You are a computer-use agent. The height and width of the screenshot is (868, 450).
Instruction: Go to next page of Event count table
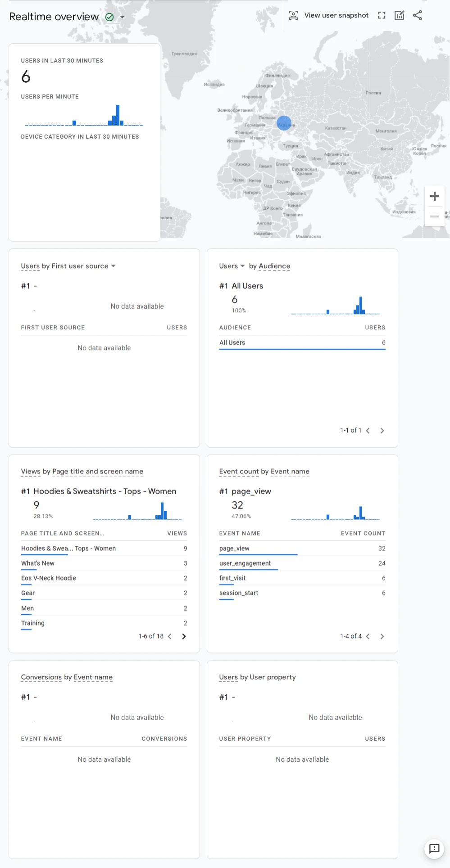point(382,636)
